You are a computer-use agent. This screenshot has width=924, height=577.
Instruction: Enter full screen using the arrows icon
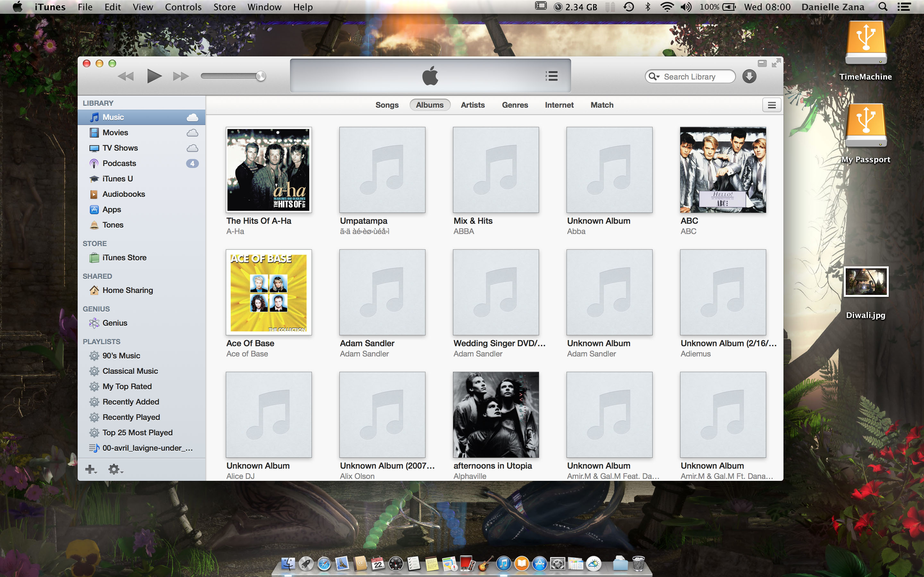(776, 63)
